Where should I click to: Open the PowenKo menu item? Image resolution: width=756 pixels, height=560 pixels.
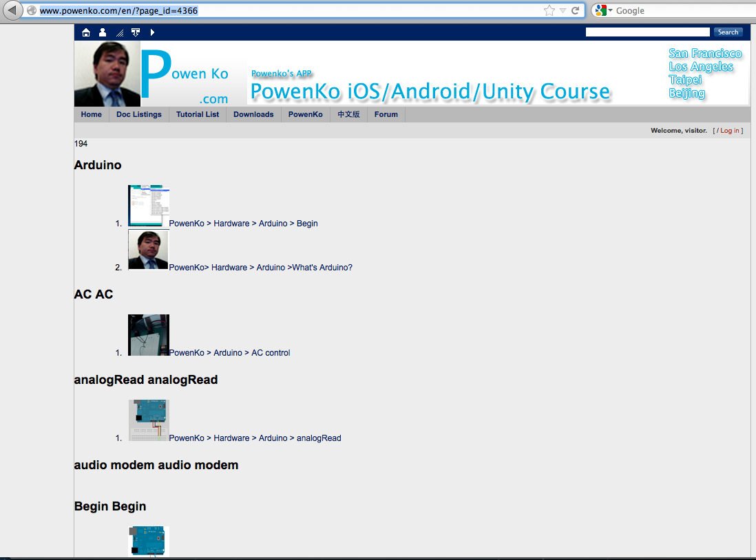(x=306, y=114)
